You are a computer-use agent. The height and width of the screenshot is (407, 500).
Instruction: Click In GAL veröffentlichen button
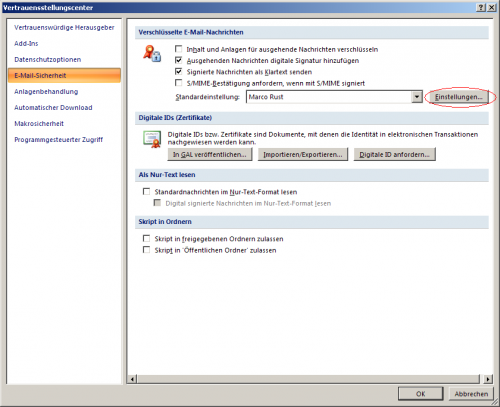click(x=210, y=155)
